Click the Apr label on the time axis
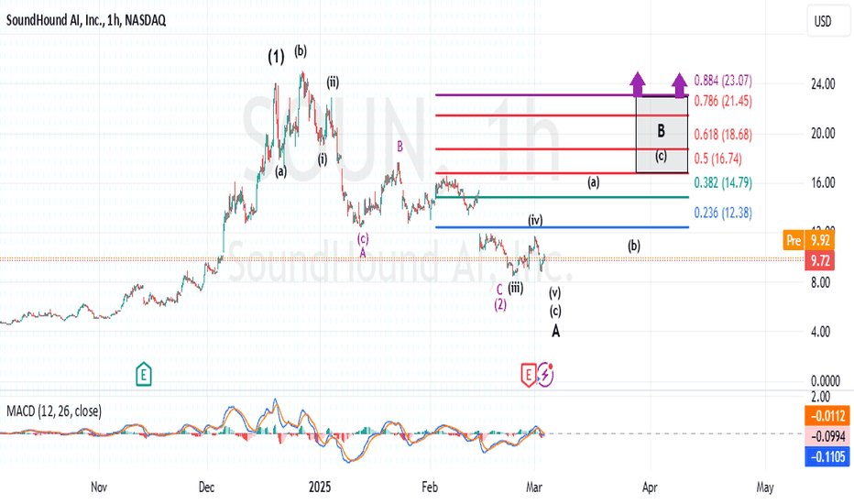854x504 pixels. click(650, 488)
